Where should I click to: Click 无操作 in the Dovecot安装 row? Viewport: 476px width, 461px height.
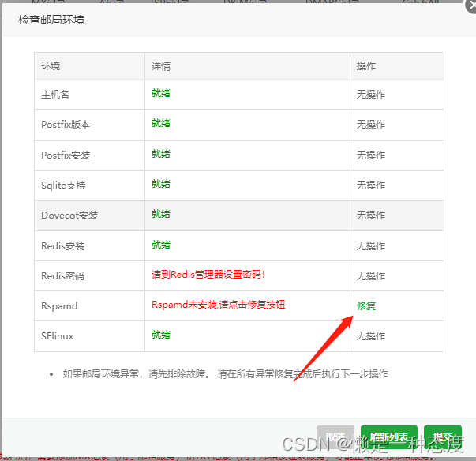click(x=371, y=216)
